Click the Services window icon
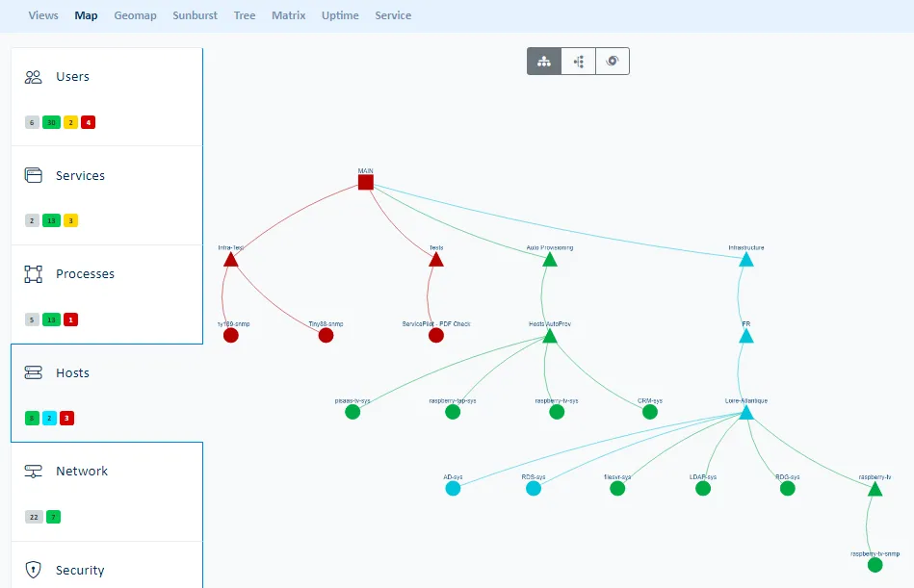 [34, 176]
